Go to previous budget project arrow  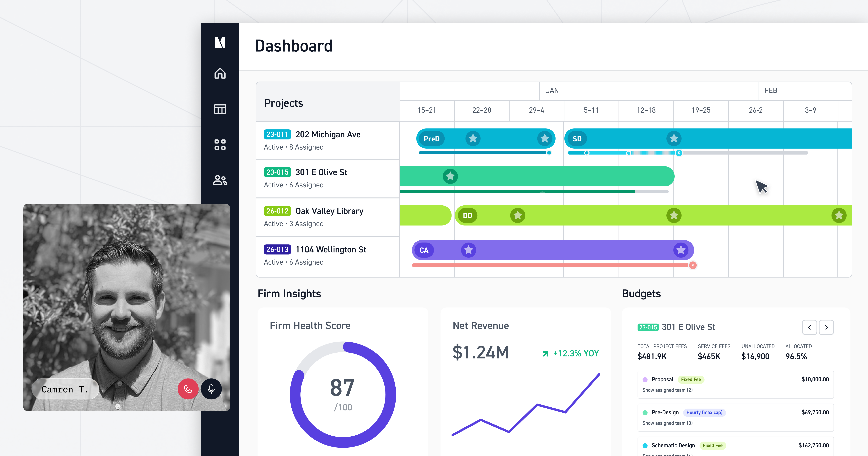809,327
